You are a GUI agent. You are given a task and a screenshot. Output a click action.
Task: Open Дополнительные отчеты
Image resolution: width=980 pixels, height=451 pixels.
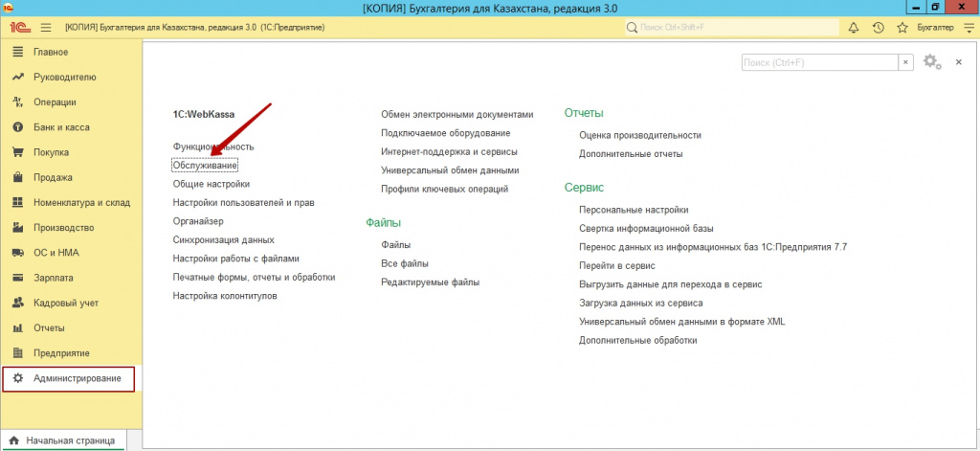(632, 154)
